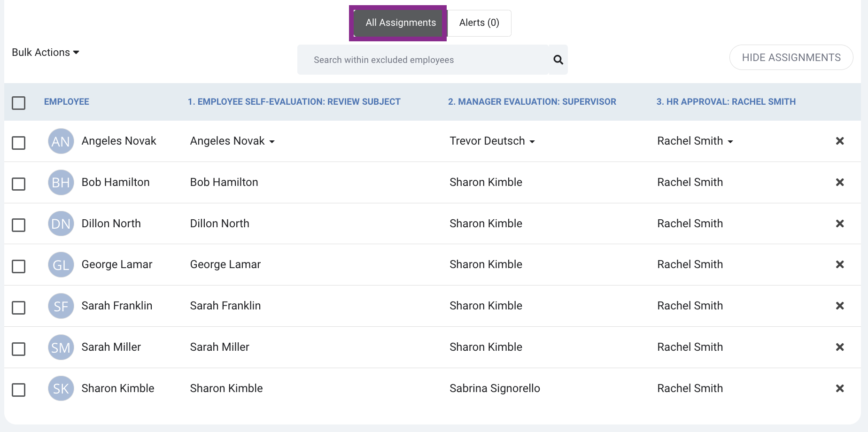Click Sharon Kimble manager in Sarah Franklin row

[x=486, y=306]
